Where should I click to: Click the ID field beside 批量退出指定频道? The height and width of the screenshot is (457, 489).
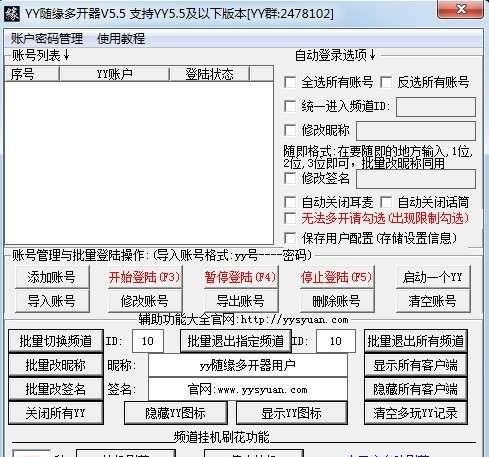(x=335, y=341)
